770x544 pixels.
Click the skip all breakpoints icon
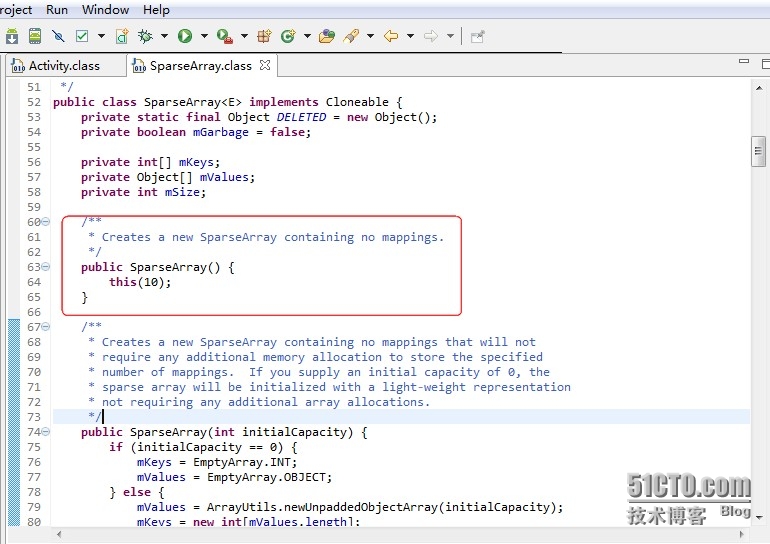click(x=58, y=36)
